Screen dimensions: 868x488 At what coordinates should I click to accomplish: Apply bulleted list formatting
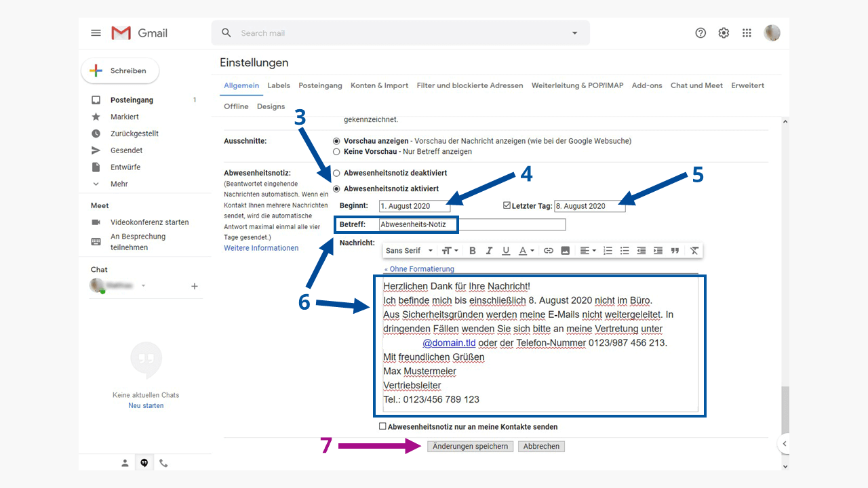tap(625, 251)
